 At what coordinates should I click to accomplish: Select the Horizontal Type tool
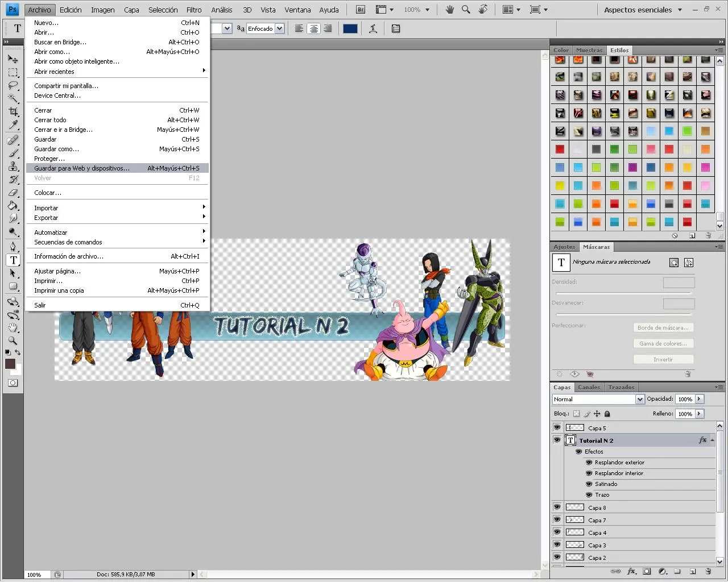13,260
